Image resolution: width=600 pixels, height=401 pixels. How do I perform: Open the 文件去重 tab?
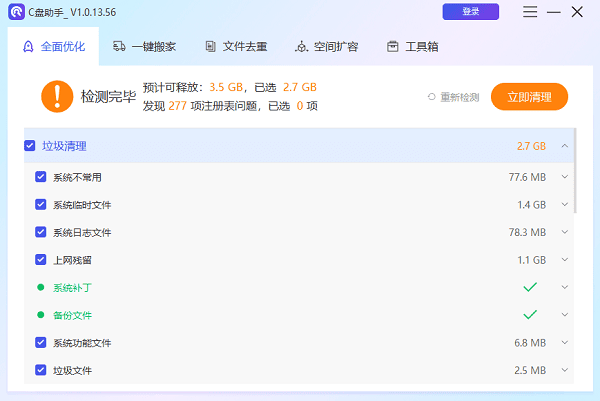pyautogui.click(x=236, y=47)
